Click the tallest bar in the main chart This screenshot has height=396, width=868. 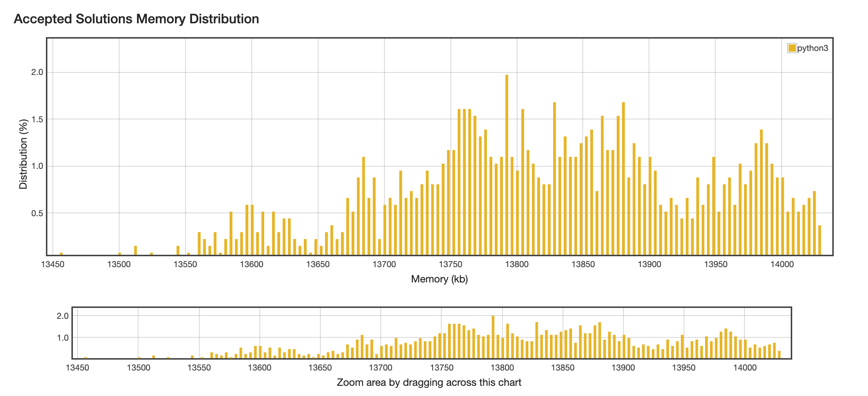click(x=507, y=164)
